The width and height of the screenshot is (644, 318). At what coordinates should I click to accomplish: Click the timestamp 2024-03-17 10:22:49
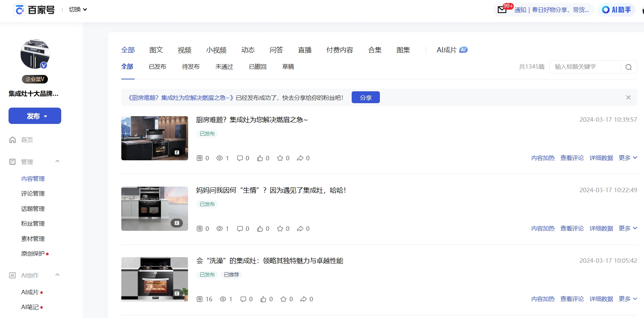pos(608,190)
